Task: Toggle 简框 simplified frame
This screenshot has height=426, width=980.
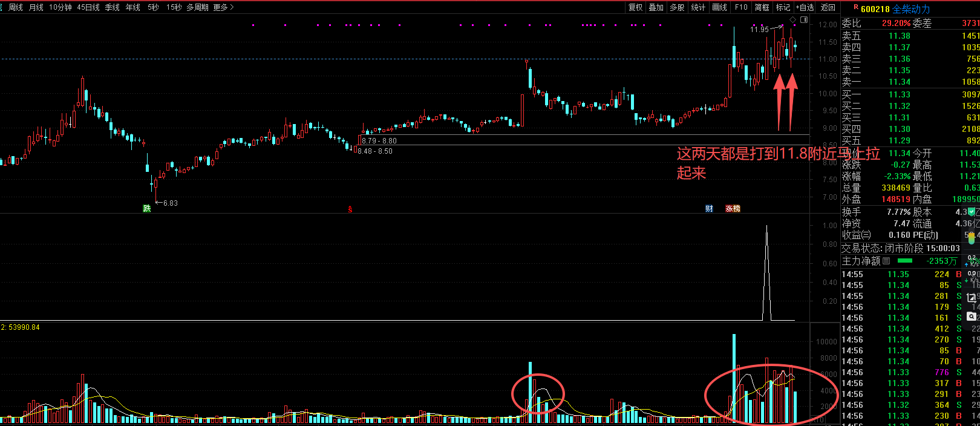Action: pyautogui.click(x=762, y=7)
